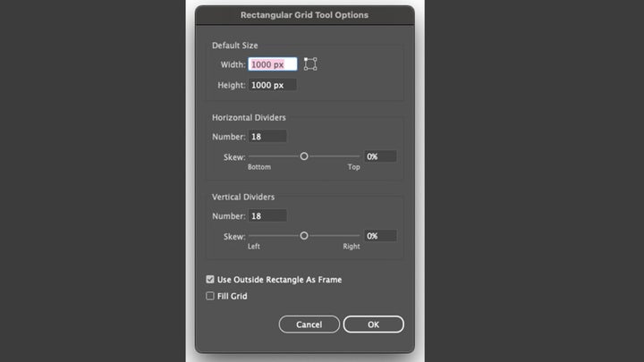Screen dimensions: 644x362
Task: Cancel the Rectangular Grid Tool Options dialog
Action: 309,324
